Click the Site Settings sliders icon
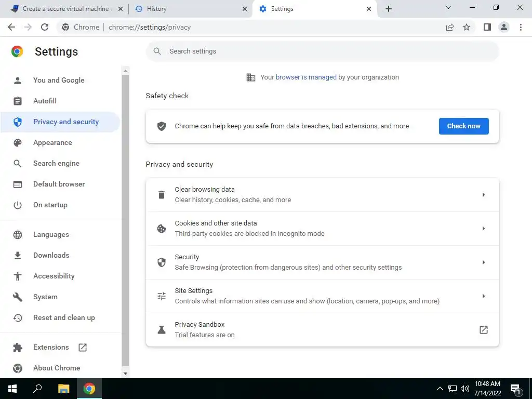Image resolution: width=532 pixels, height=399 pixels. pos(162,296)
